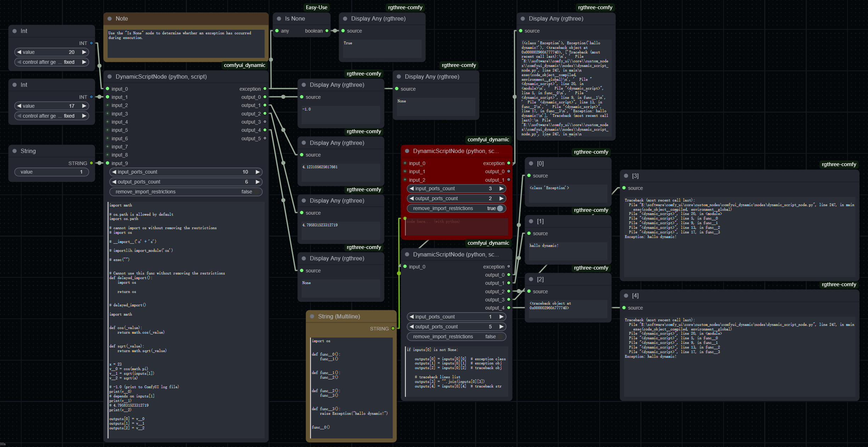This screenshot has width=868, height=447.
Task: Increase input_ports_count from 10
Action: (258, 172)
